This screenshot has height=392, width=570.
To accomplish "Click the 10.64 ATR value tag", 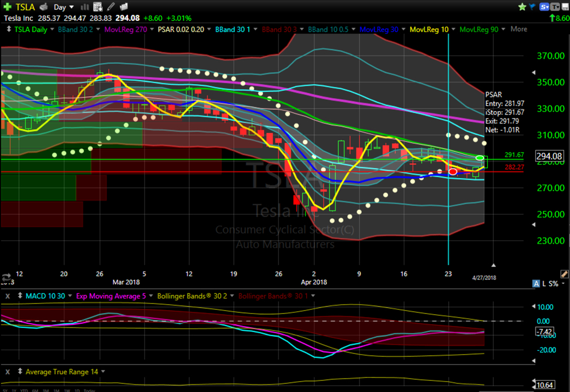I will coord(545,385).
